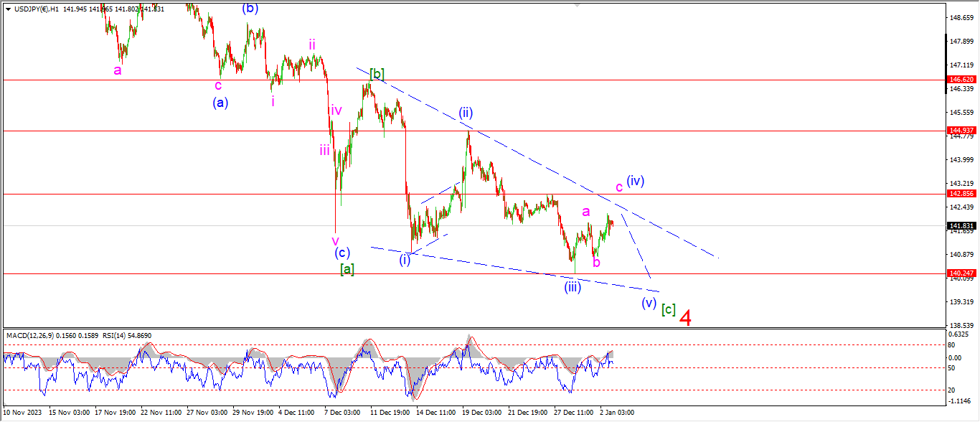The width and height of the screenshot is (980, 422).
Task: Click the magenta b wave label
Action: point(596,263)
